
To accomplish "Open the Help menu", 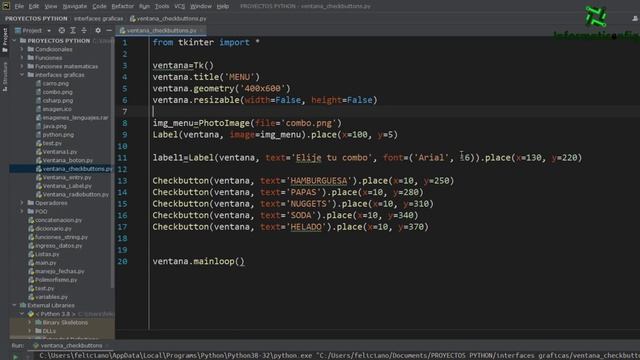I will tap(222, 6).
